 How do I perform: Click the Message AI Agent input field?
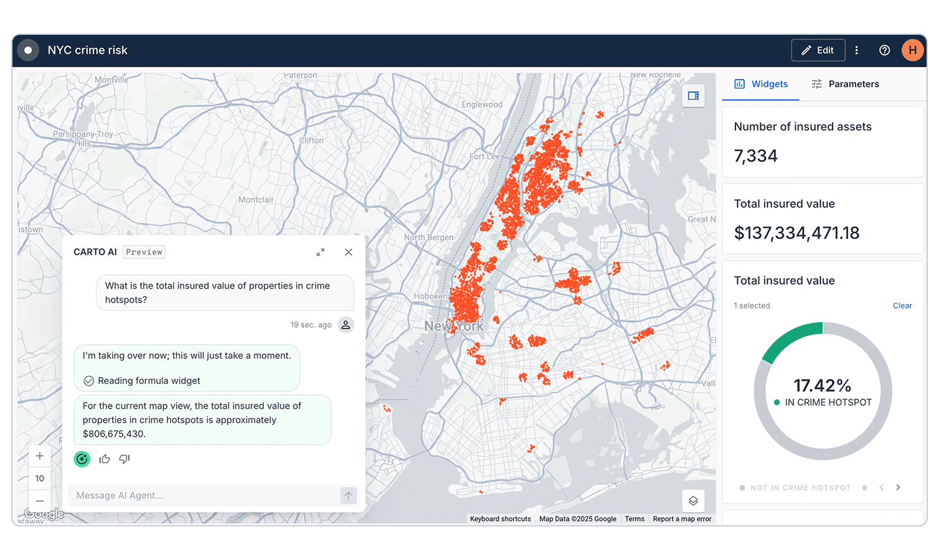click(x=187, y=495)
